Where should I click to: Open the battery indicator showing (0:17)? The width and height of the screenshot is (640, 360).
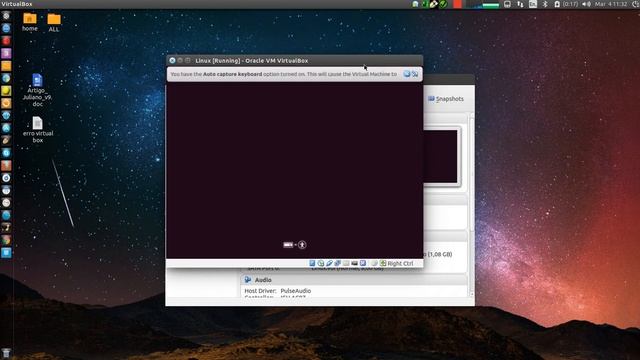566,4
